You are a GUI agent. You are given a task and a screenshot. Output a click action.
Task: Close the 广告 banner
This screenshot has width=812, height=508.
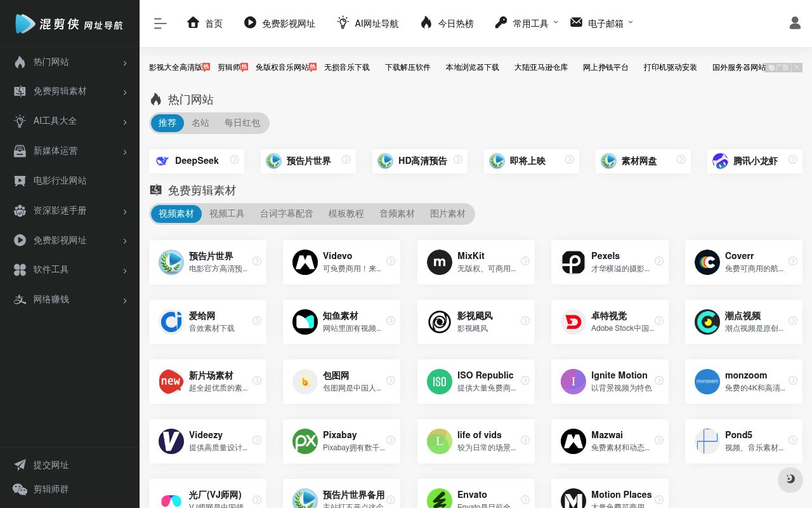click(797, 67)
